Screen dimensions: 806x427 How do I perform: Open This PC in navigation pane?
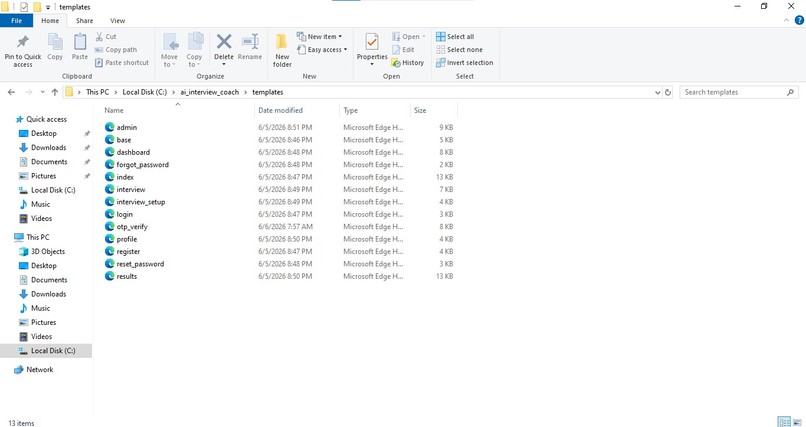pyautogui.click(x=38, y=237)
